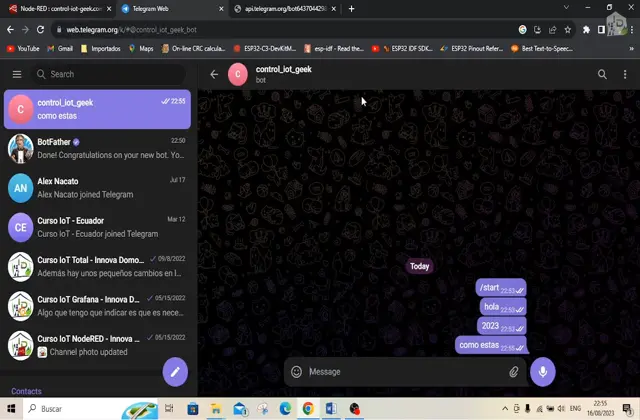Open the chat more options menu
The width and height of the screenshot is (640, 420).
tap(625, 74)
